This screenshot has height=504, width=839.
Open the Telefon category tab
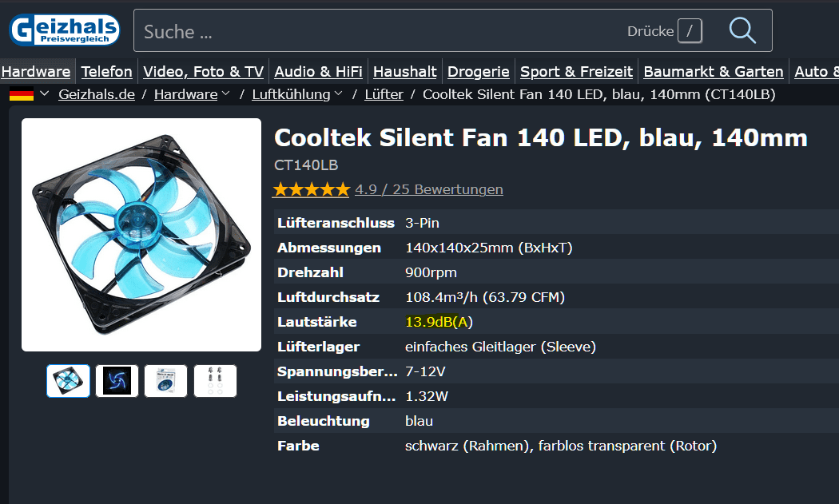(x=107, y=72)
